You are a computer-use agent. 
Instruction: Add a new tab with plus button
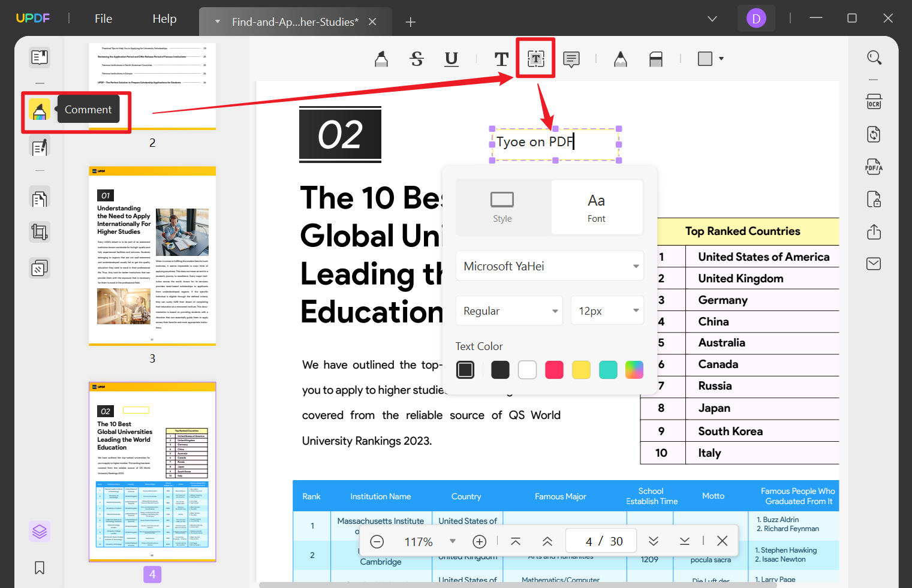coord(411,22)
